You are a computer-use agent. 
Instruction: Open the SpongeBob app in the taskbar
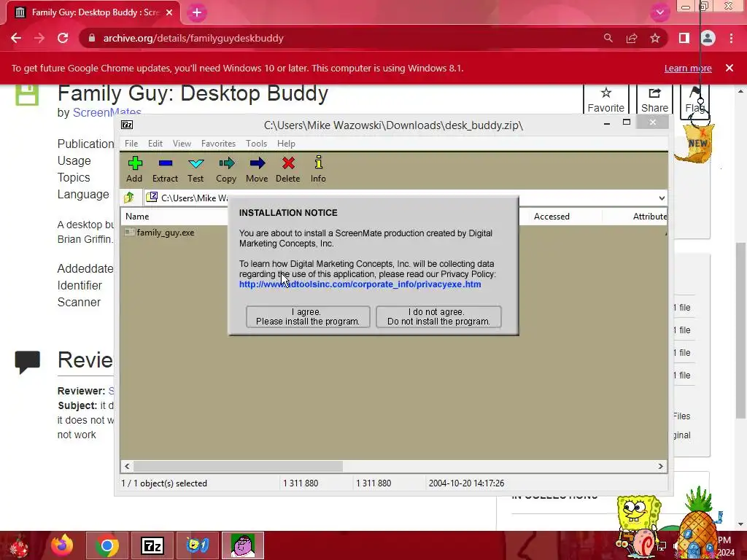click(x=198, y=545)
